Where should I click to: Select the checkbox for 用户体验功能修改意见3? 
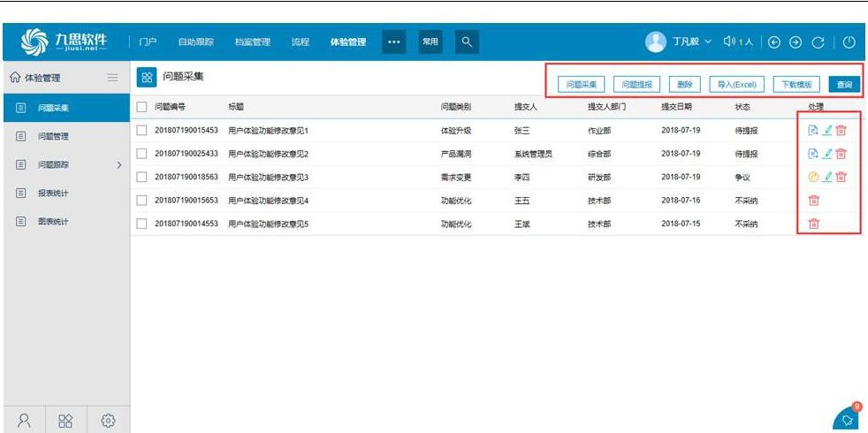pos(142,177)
